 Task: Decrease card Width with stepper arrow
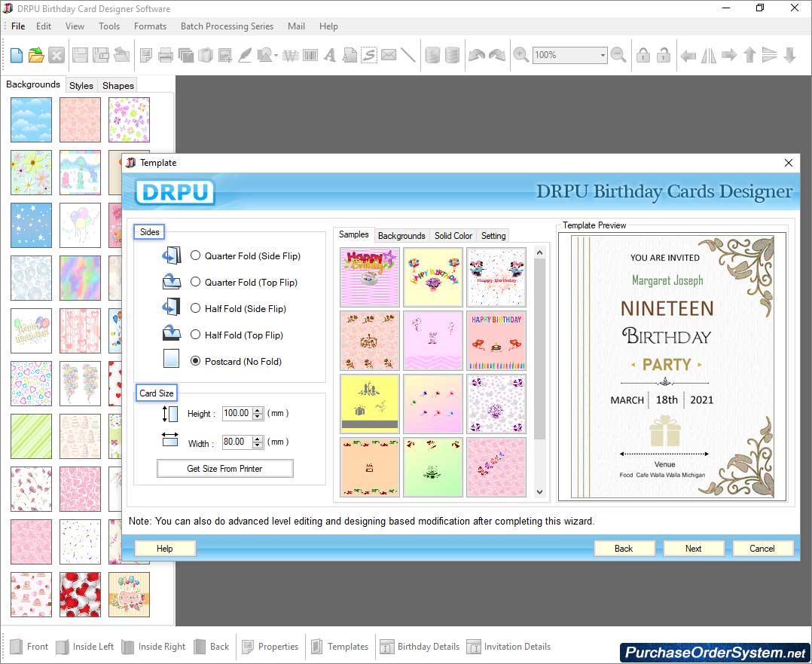click(258, 445)
